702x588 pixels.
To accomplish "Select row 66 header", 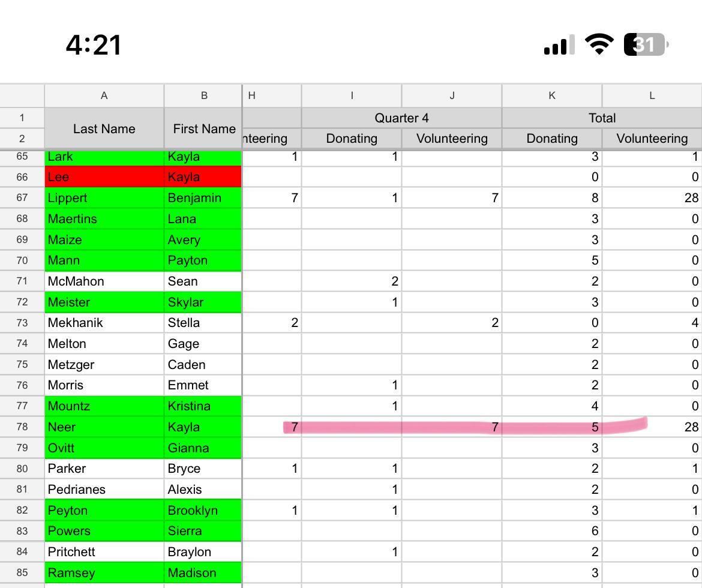I will pyautogui.click(x=22, y=177).
